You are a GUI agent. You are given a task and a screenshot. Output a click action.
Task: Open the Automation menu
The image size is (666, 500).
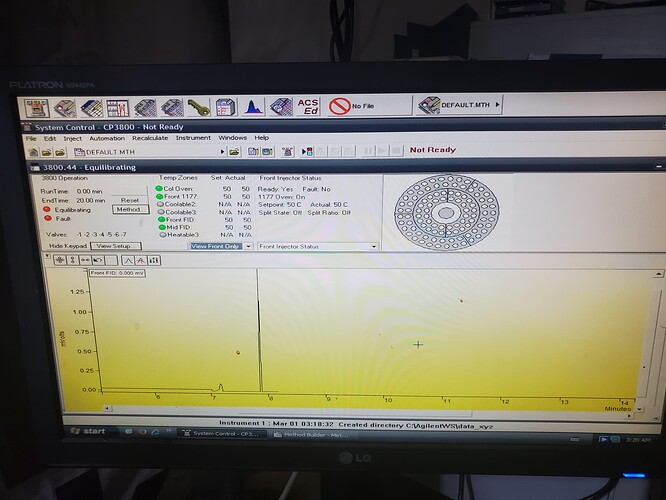coord(107,138)
